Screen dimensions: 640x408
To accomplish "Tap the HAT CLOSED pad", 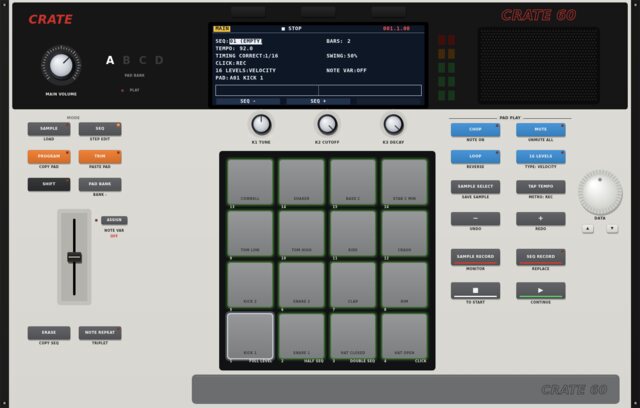I will pos(353,336).
